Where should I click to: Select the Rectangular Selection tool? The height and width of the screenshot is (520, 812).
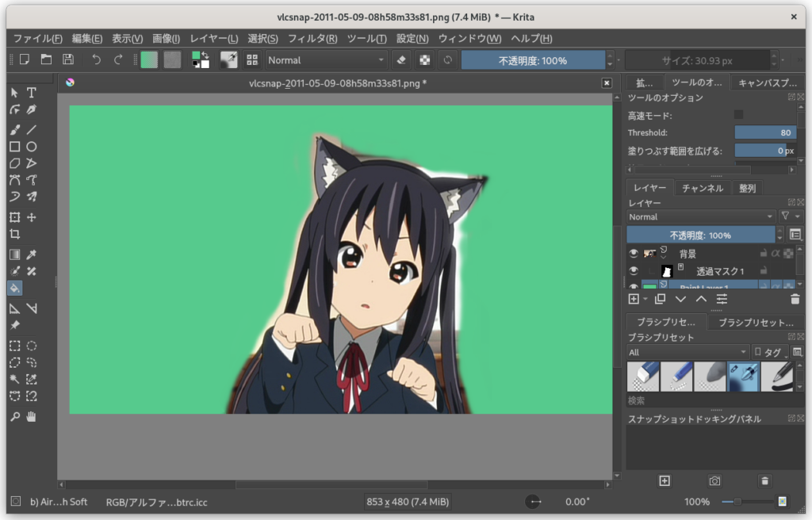[x=14, y=346]
